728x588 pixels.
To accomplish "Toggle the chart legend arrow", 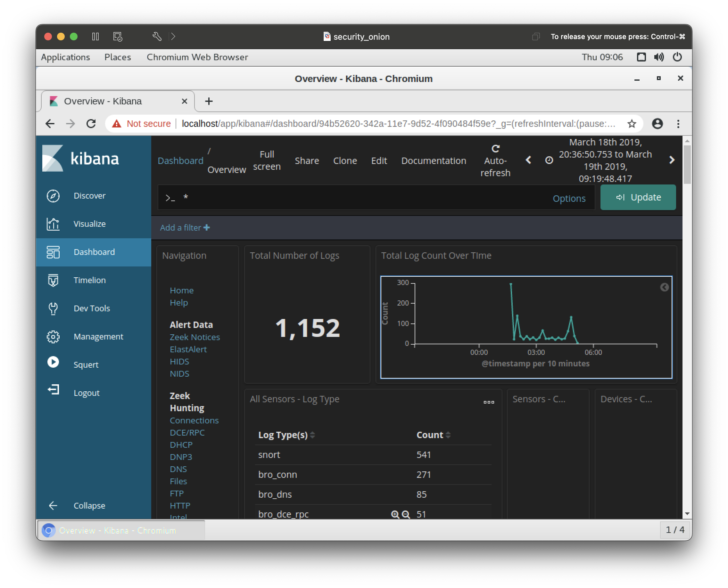I will click(664, 287).
